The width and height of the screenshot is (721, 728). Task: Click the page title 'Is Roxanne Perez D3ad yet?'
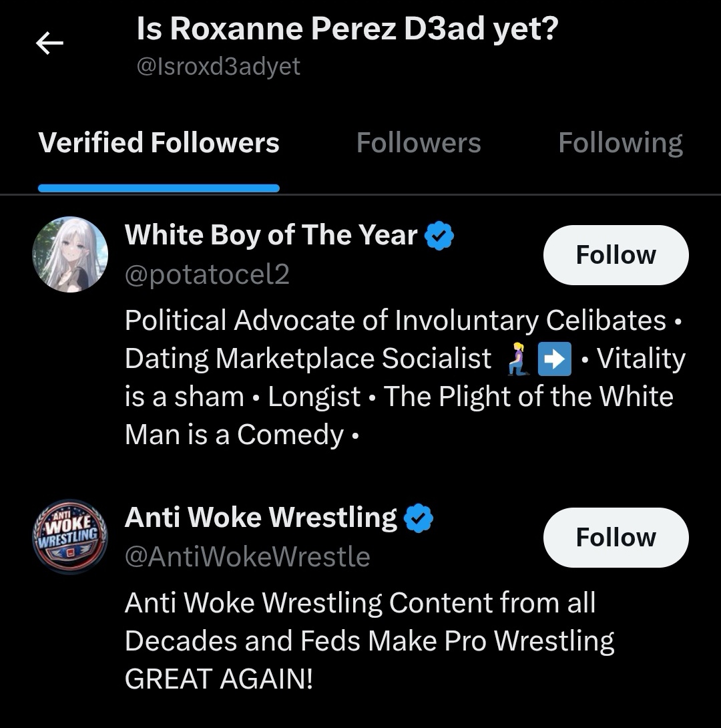point(346,29)
